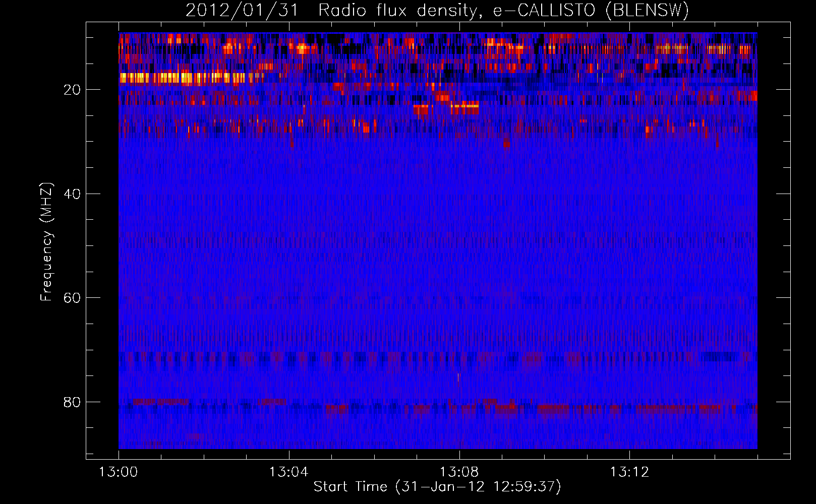The width and height of the screenshot is (816, 504).
Task: Click the bright yellow burst near 18 MHz
Action: coord(183,78)
